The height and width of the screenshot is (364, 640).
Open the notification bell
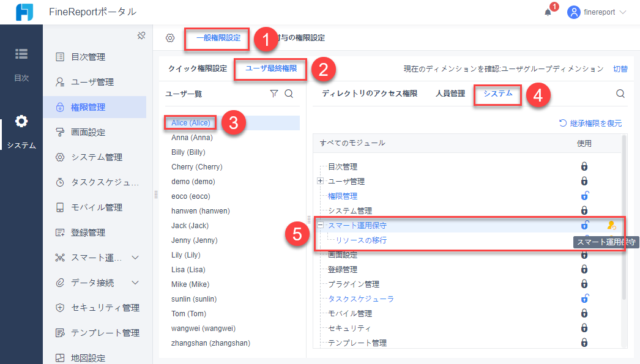pyautogui.click(x=548, y=12)
